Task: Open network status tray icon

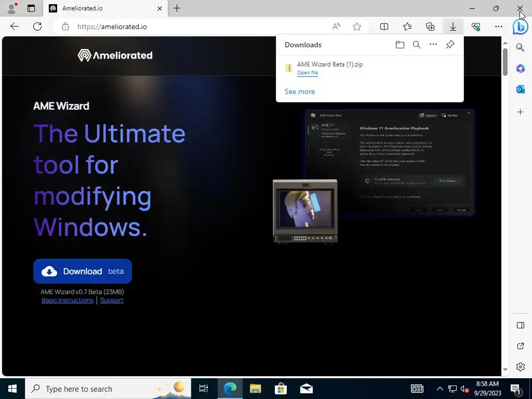Action: [453, 389]
